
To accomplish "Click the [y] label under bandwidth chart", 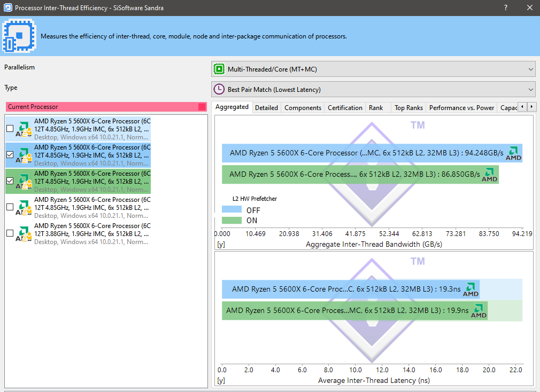I will click(221, 245).
